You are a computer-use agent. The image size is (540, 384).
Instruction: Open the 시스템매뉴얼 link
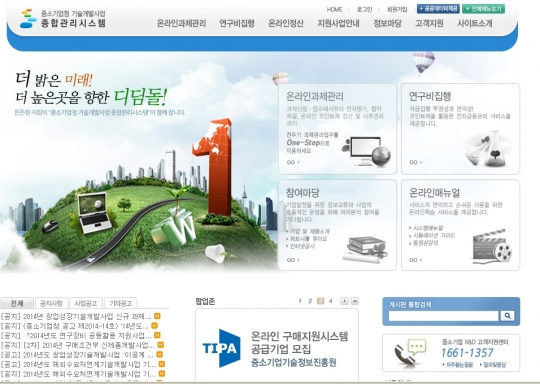click(426, 228)
